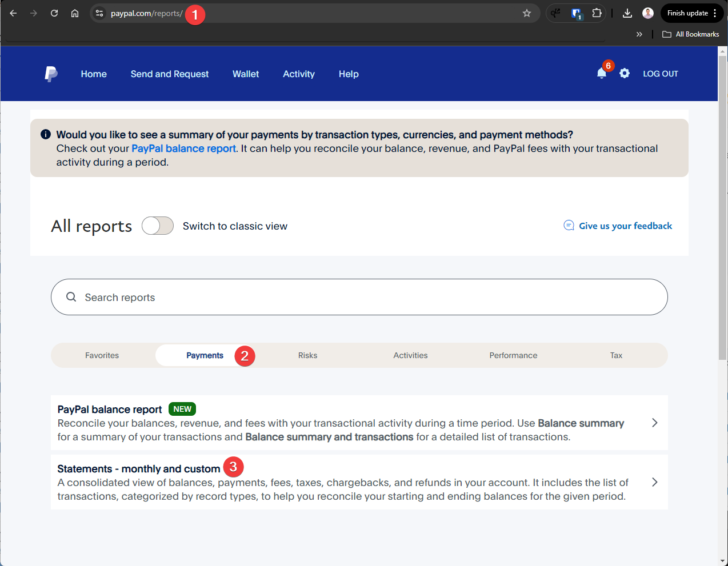Expand Statements row chevron

click(655, 482)
